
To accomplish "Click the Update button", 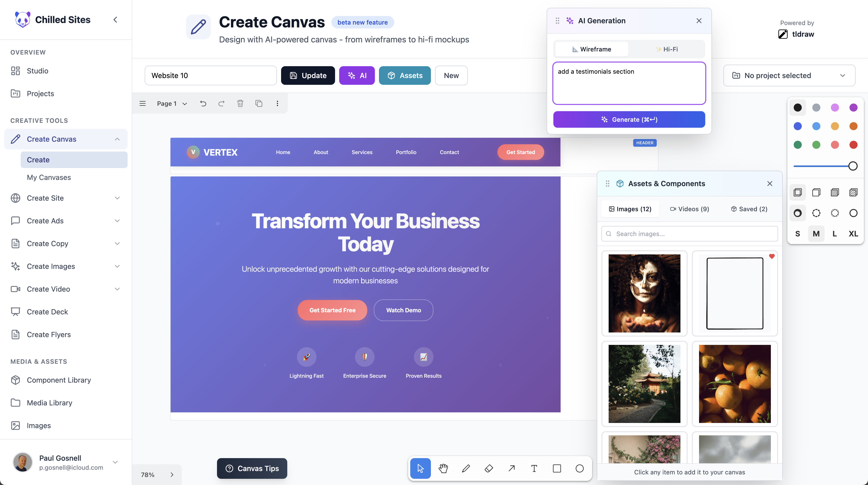I will coord(308,75).
